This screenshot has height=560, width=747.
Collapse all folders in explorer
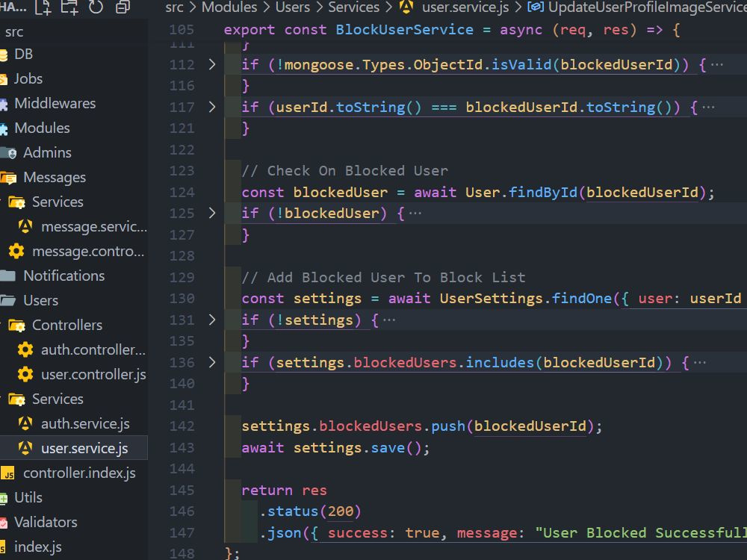click(123, 7)
